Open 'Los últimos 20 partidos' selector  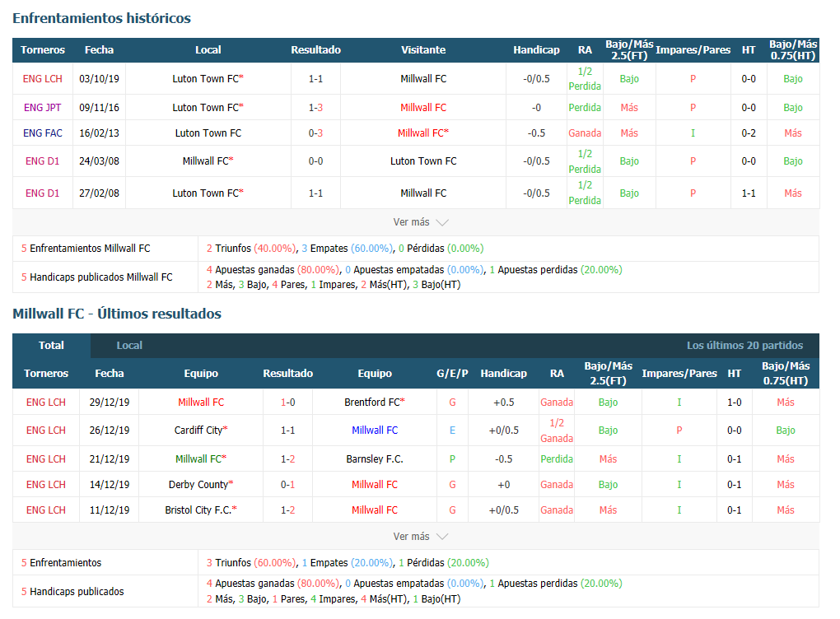(744, 346)
